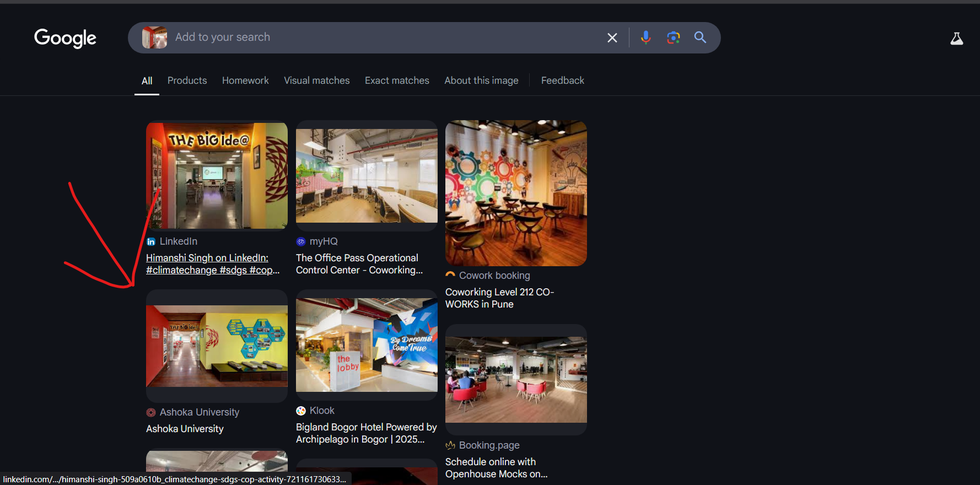Click the Booking.page favicon icon
980x485 pixels.
point(450,445)
